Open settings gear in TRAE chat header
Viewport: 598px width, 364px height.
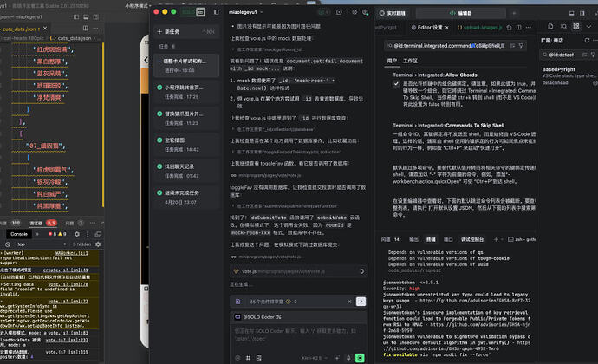[x=354, y=12]
